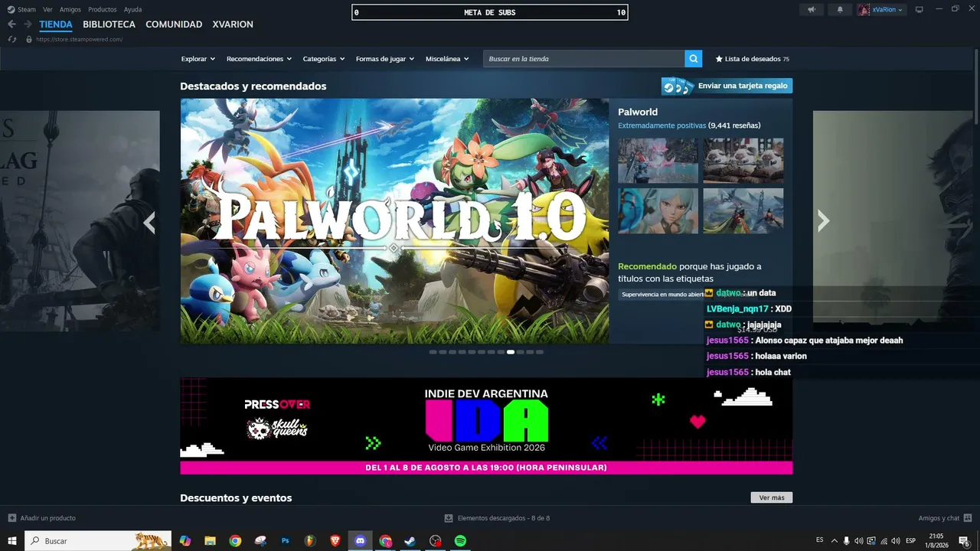980x551 pixels.
Task: Click the store URL address text
Action: pyautogui.click(x=79, y=39)
